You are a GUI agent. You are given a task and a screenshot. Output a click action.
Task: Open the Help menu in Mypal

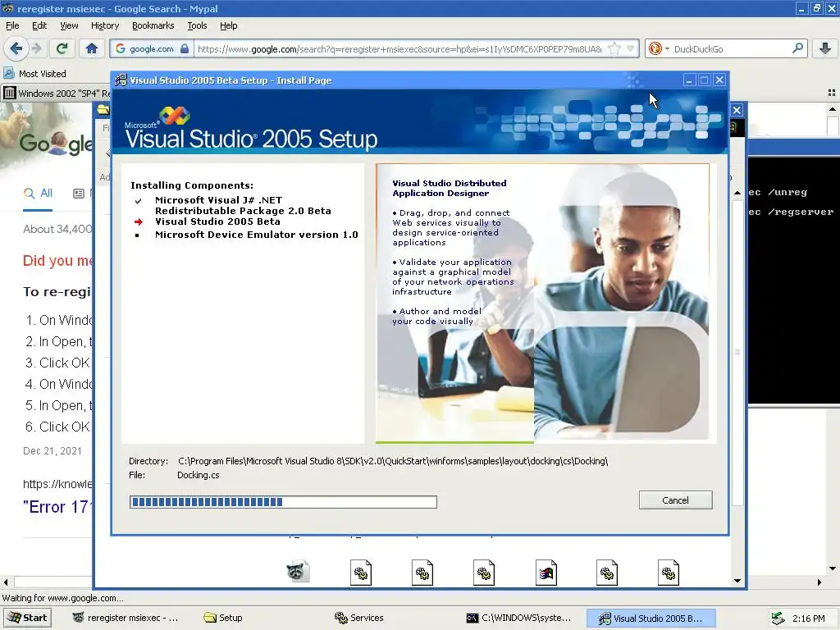point(228,25)
